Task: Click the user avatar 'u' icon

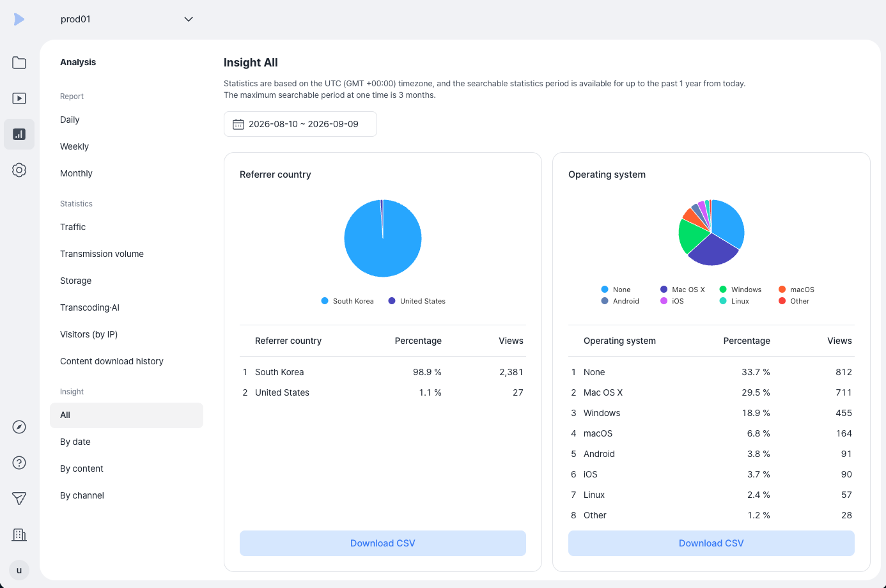Action: (19, 570)
